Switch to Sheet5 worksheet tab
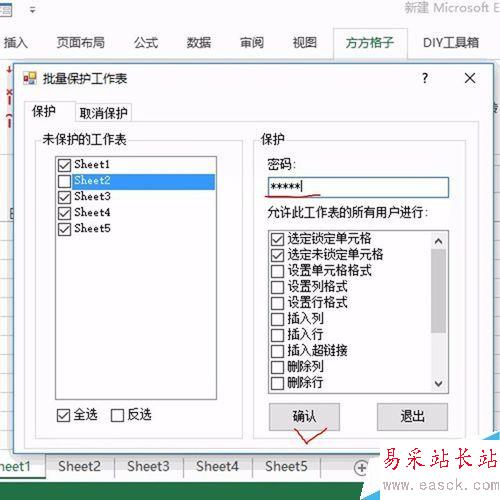Image resolution: width=500 pixels, height=500 pixels. [x=286, y=466]
